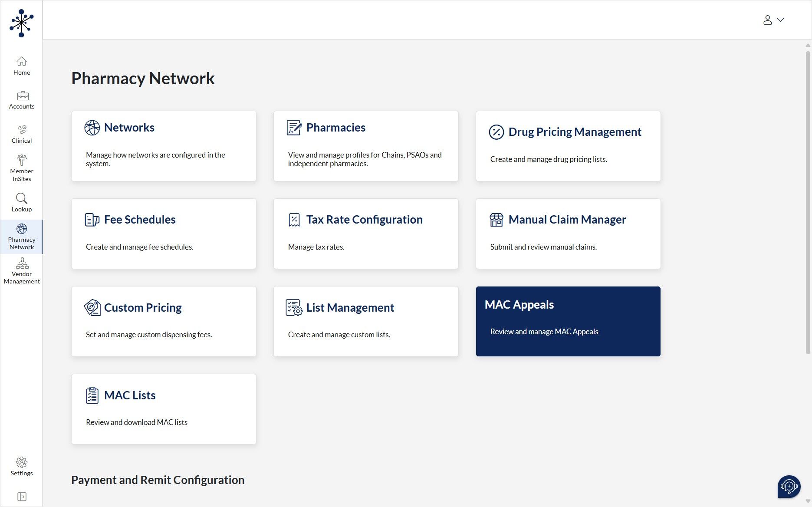The height and width of the screenshot is (507, 812).
Task: Go to Home in the sidebar
Action: pyautogui.click(x=22, y=66)
